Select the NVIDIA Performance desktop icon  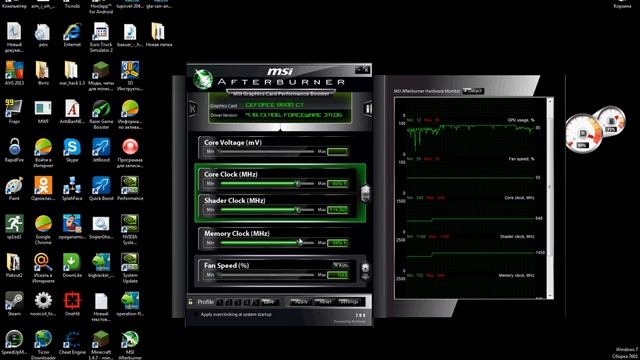click(130, 189)
